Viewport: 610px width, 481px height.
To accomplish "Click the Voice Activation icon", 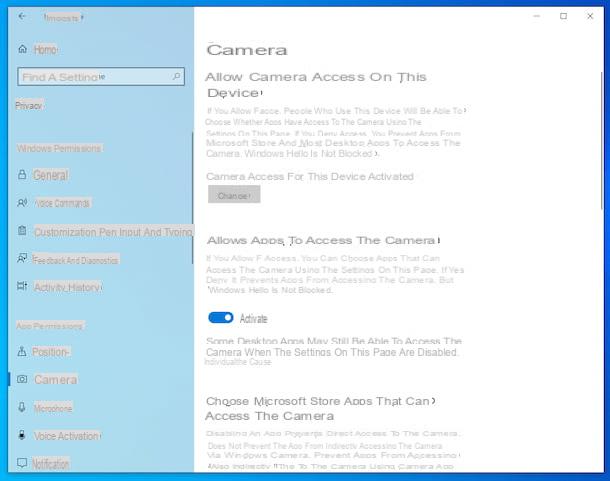I will [22, 435].
